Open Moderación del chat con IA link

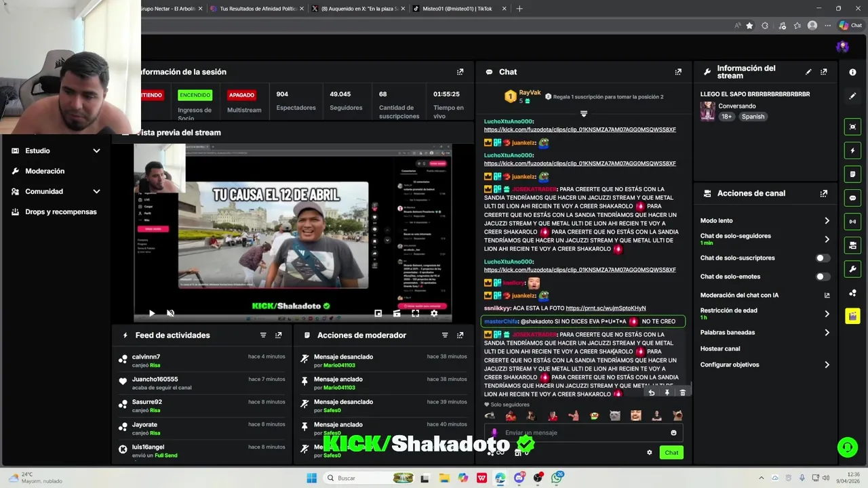point(765,296)
